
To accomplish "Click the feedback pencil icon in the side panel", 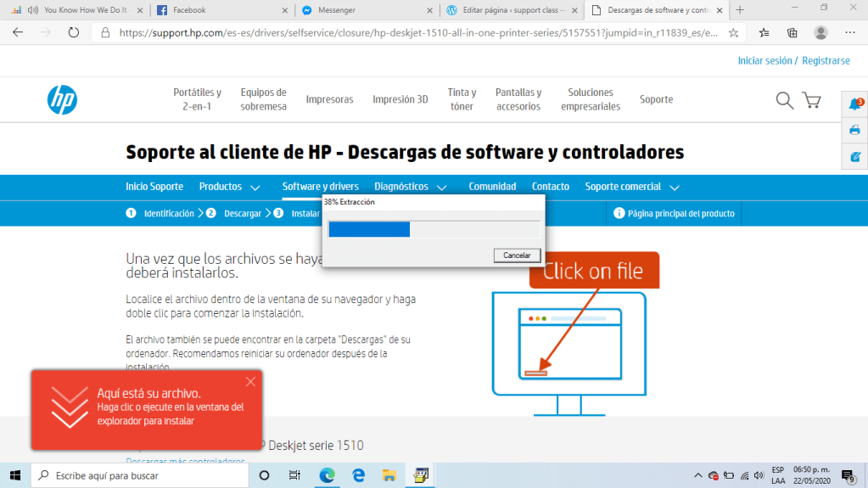I will (854, 156).
